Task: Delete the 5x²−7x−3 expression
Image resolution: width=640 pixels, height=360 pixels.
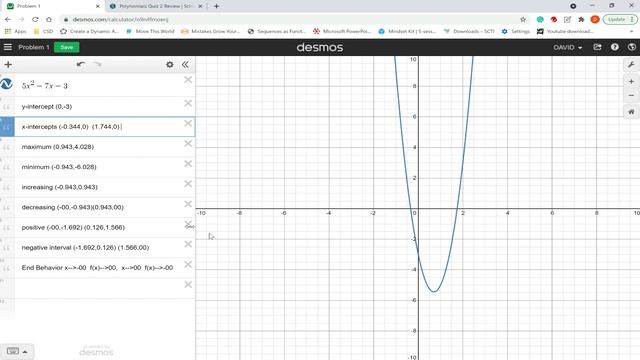Action: (x=188, y=80)
